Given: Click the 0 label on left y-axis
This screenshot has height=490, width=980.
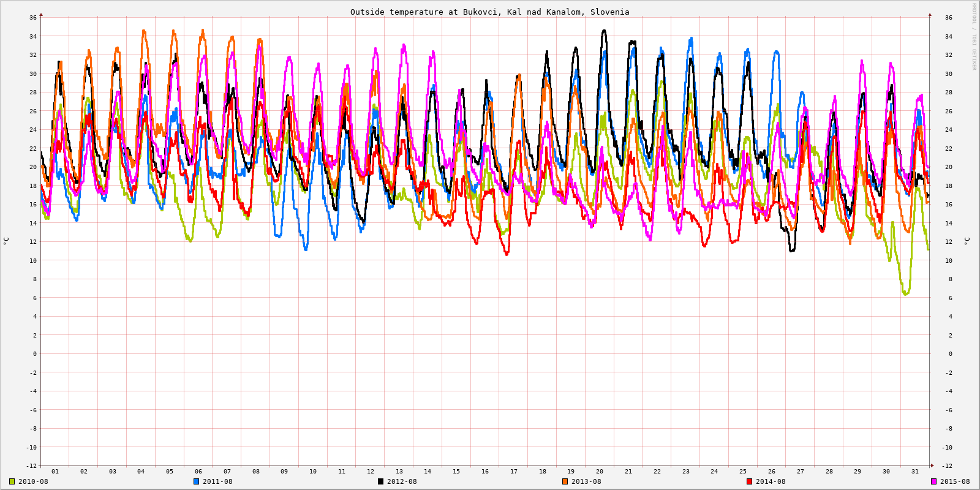Looking at the screenshot, I should (35, 353).
